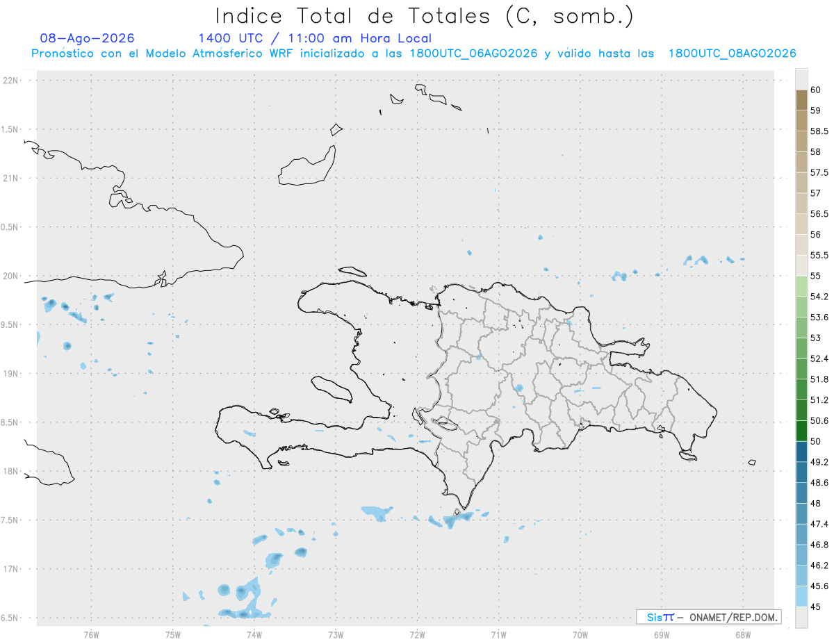This screenshot has height=644, width=834.
Task: Click the "6.5N" latitude axis label
Action: (x=10, y=618)
